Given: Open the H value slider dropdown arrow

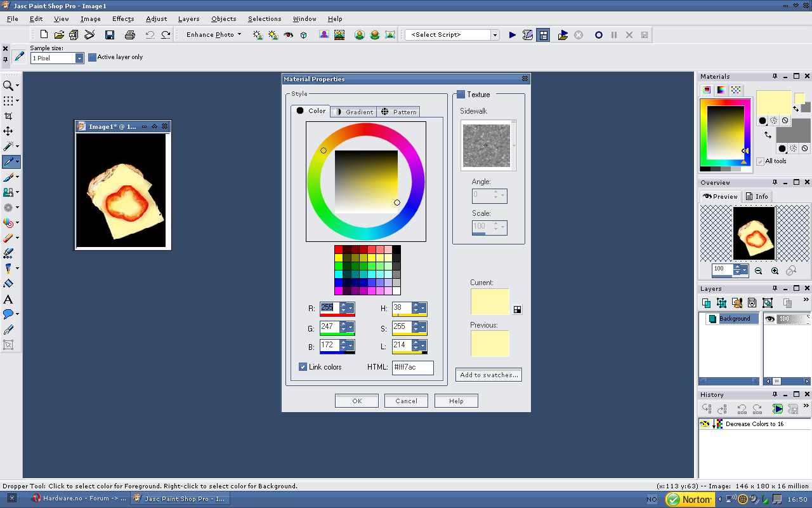Looking at the screenshot, I should coord(424,308).
